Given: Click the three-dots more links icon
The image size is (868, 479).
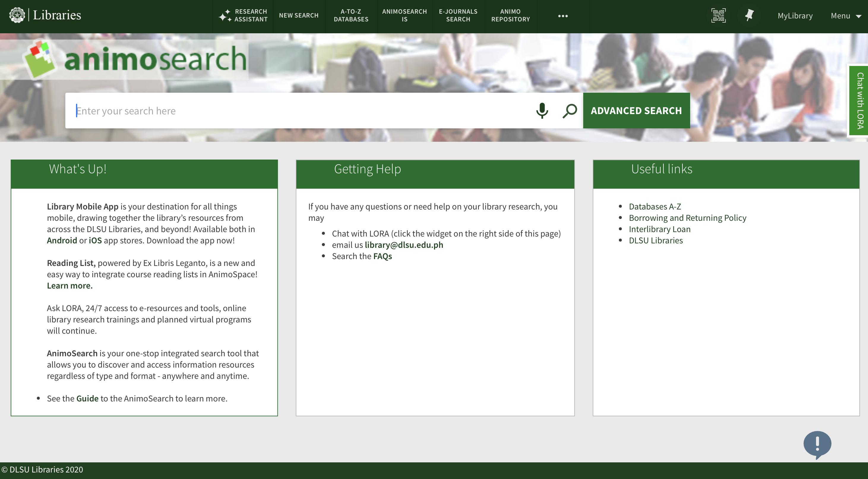Looking at the screenshot, I should [x=563, y=16].
